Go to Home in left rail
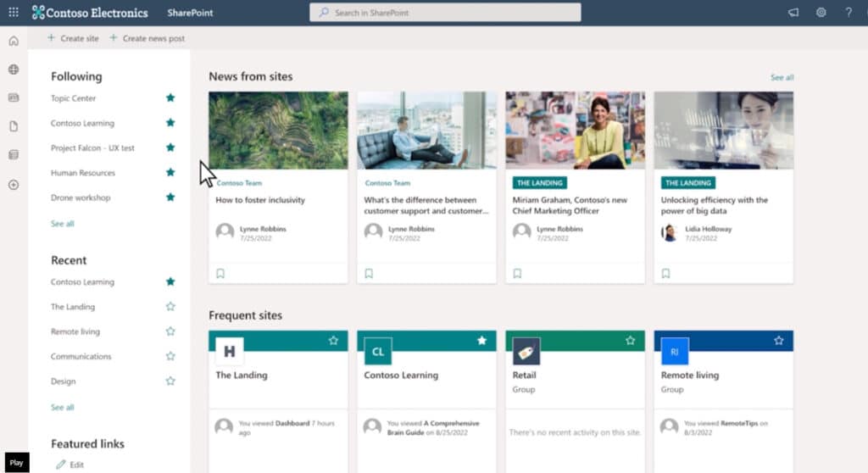This screenshot has width=868, height=473. coord(14,41)
